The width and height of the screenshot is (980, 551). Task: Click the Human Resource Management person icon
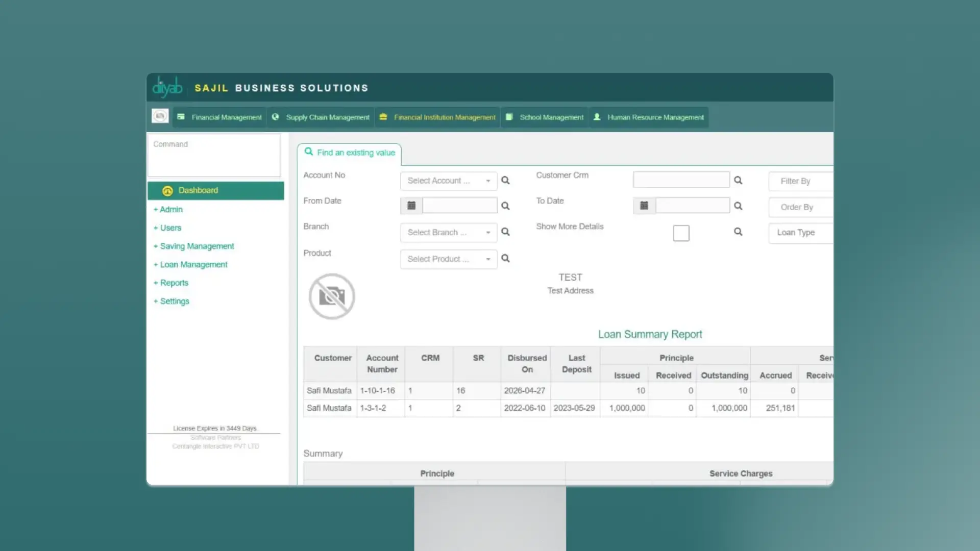click(x=597, y=117)
